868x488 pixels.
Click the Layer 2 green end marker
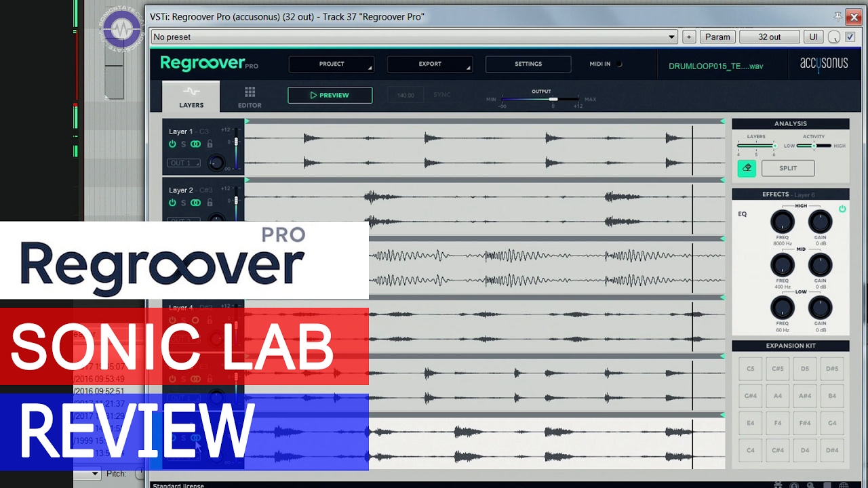click(x=722, y=180)
